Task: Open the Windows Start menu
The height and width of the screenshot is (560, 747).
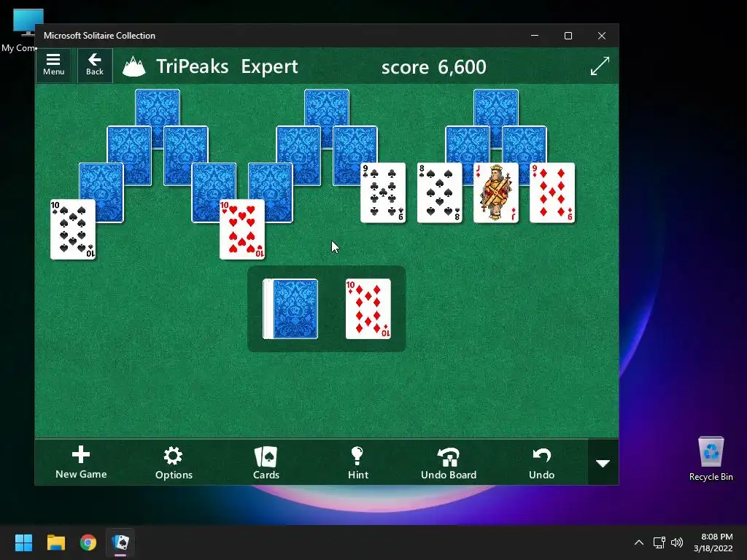Action: (23, 542)
